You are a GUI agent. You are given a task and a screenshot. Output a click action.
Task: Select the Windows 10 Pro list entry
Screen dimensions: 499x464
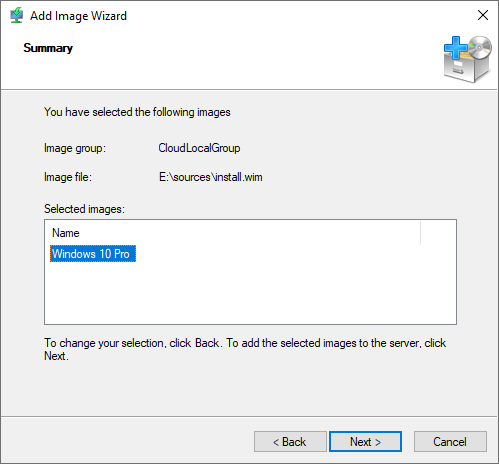pyautogui.click(x=93, y=254)
